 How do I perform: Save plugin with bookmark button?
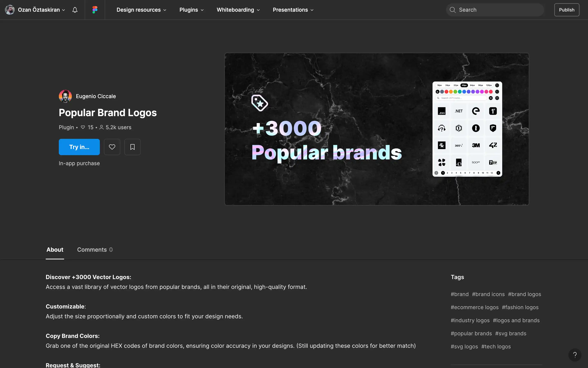click(x=133, y=147)
